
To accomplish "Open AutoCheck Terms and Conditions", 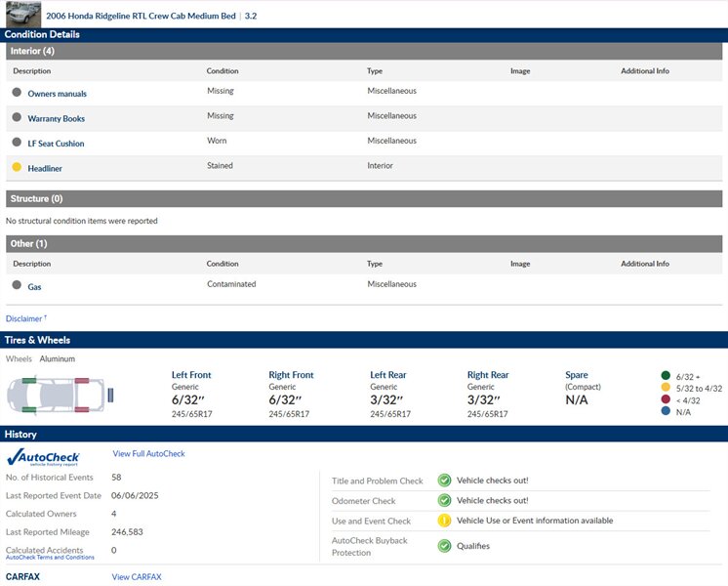I will point(50,557).
